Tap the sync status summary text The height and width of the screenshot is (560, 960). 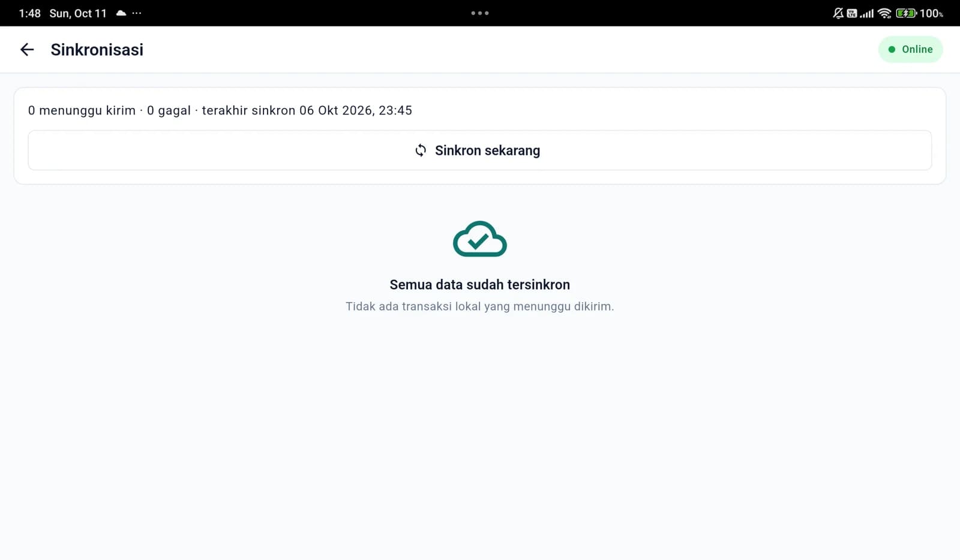(x=220, y=110)
